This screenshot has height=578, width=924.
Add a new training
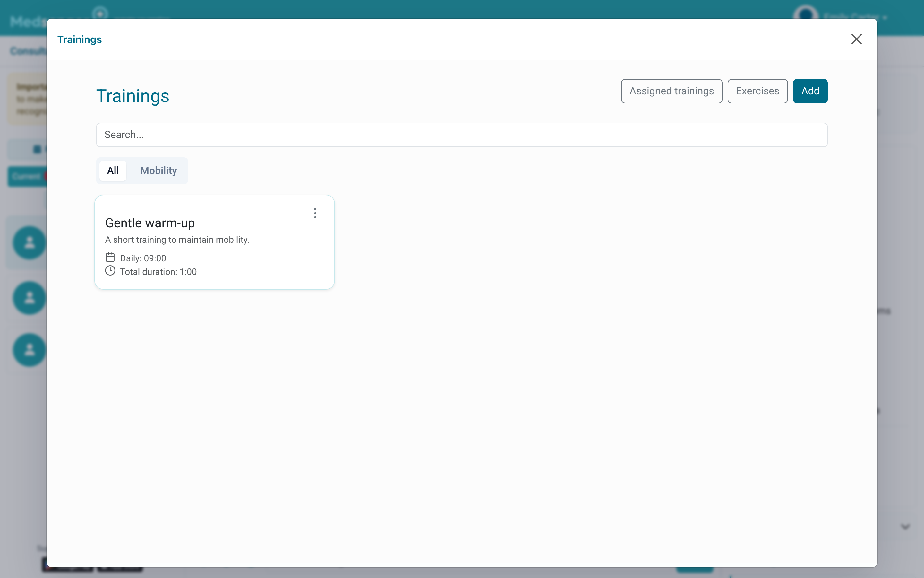[x=810, y=91]
